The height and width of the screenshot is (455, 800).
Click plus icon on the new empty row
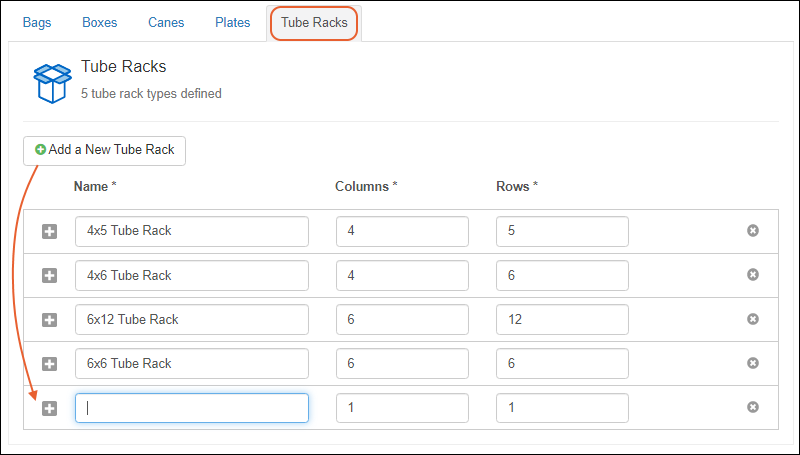click(50, 408)
